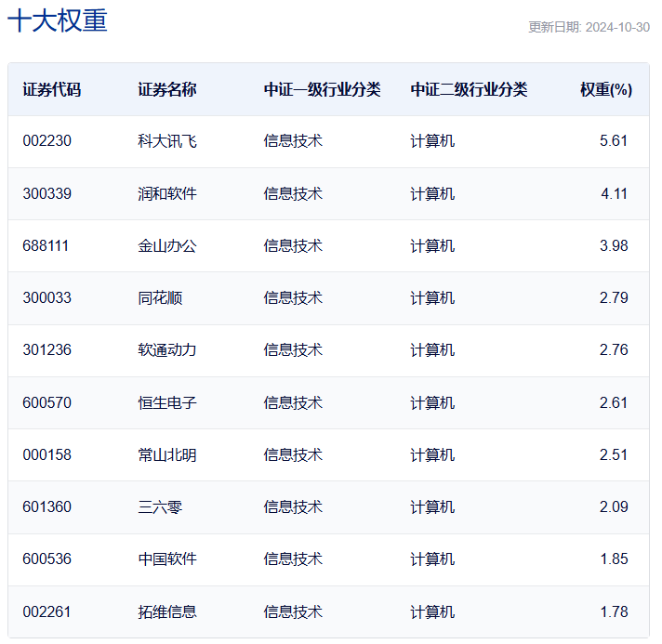This screenshot has width=662, height=644.
Task: Click the 中证二级行业分类 column header
Action: tap(469, 89)
